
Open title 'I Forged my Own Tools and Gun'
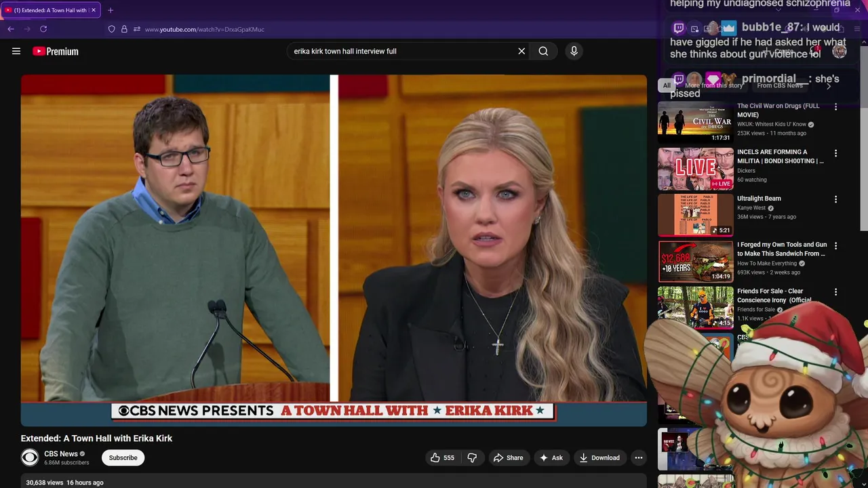click(x=782, y=249)
